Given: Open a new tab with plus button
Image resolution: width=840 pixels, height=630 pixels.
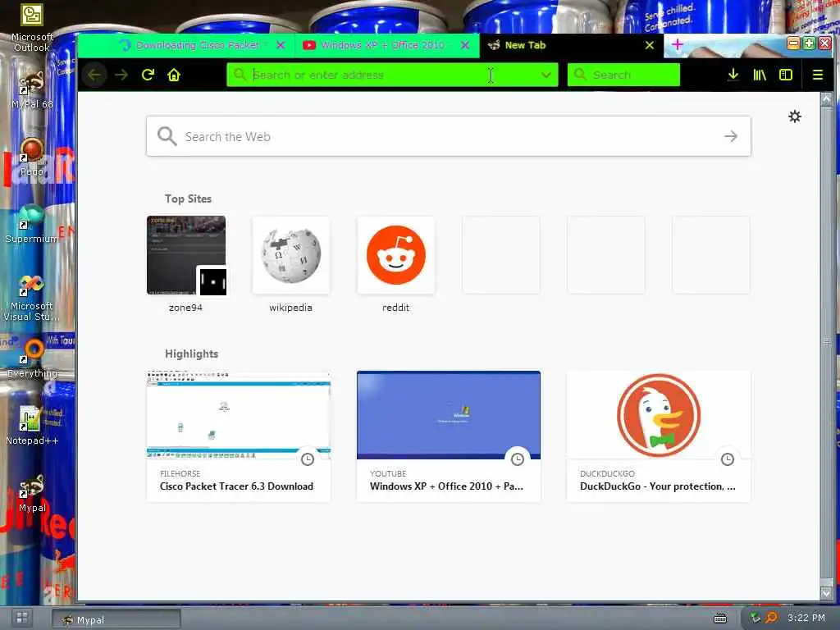Looking at the screenshot, I should 677,45.
